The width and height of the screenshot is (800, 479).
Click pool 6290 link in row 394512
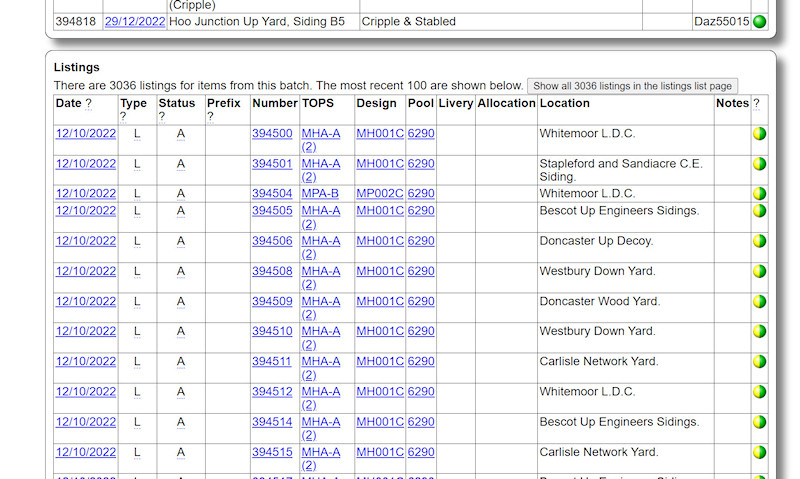tap(420, 391)
